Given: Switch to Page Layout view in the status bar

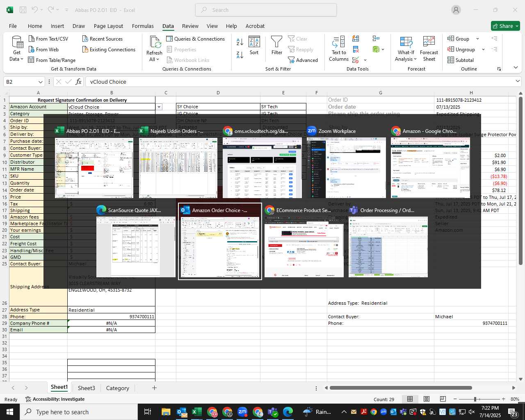Looking at the screenshot, I should 427,399.
